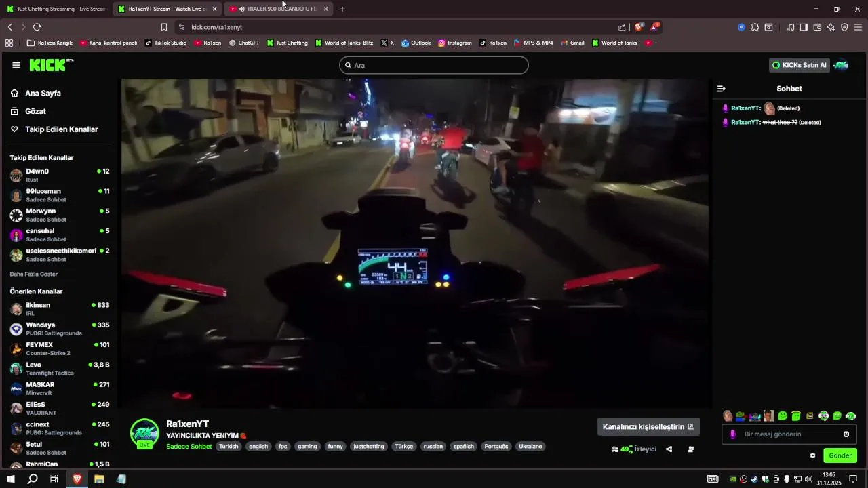
Task: Click the KICKs Satın Al button
Action: (x=799, y=65)
